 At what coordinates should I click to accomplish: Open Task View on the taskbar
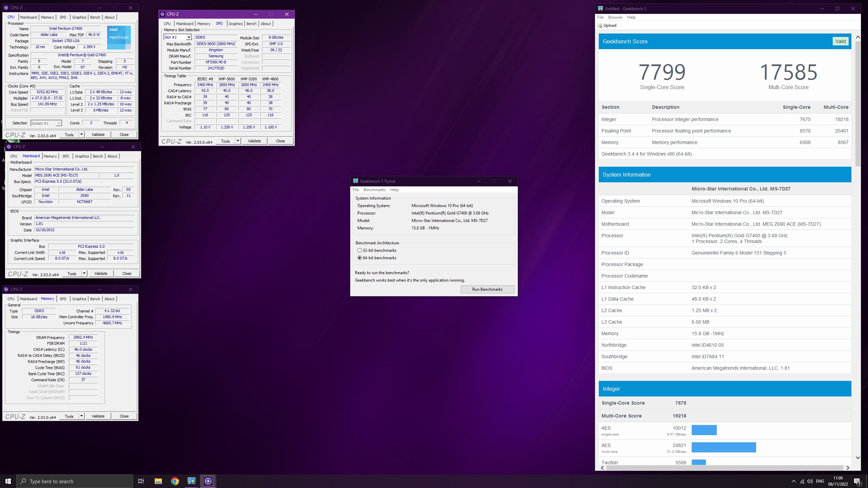pyautogui.click(x=141, y=481)
